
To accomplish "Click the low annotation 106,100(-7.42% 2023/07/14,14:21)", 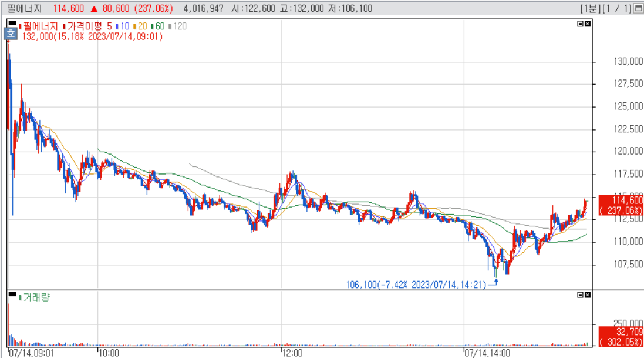I will (x=416, y=285).
